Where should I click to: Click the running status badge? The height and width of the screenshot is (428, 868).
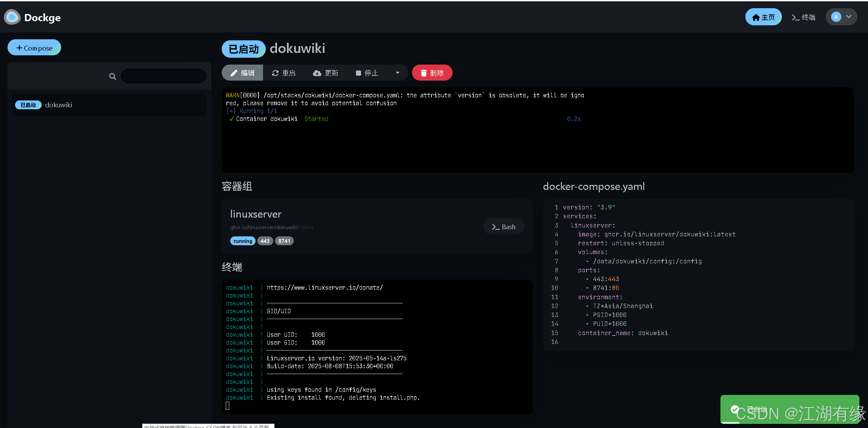tap(243, 241)
